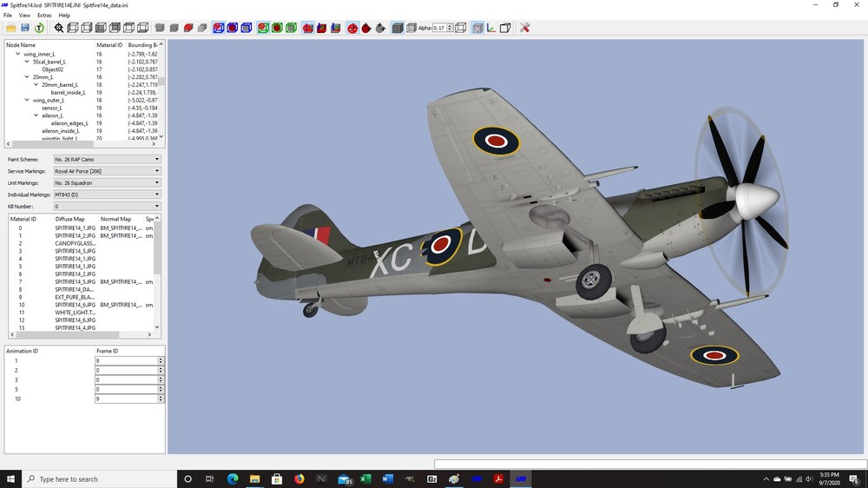Toggle the first blue-outlined red cube icon
868x488 pixels.
[219, 28]
